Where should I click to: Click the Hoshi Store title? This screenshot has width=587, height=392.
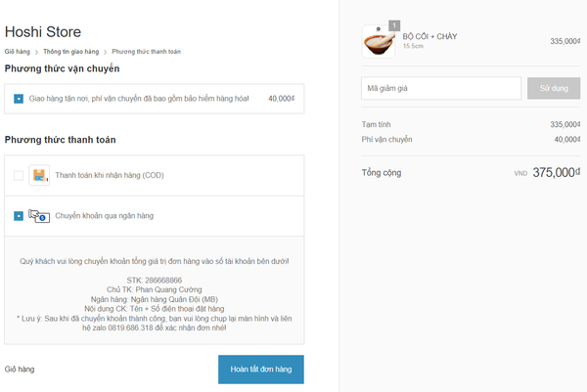[43, 32]
